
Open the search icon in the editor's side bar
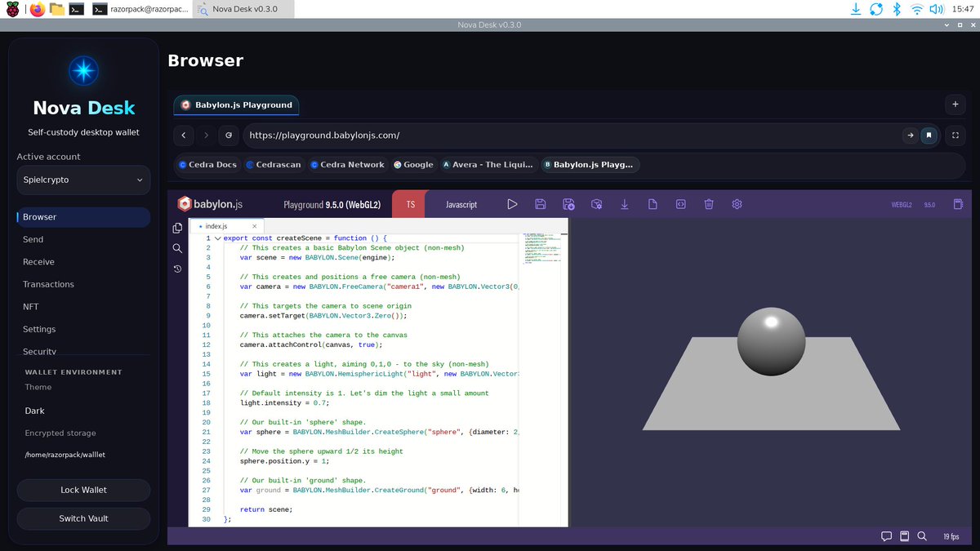(177, 248)
